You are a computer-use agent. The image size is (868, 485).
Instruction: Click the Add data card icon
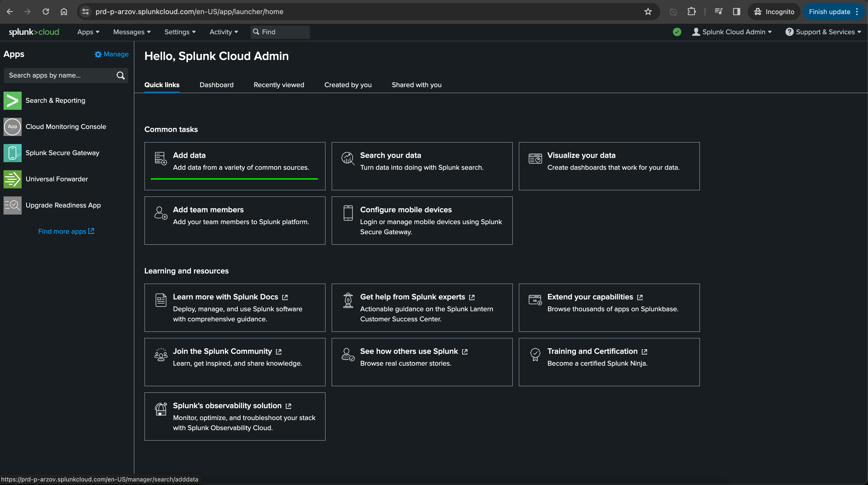coord(161,158)
